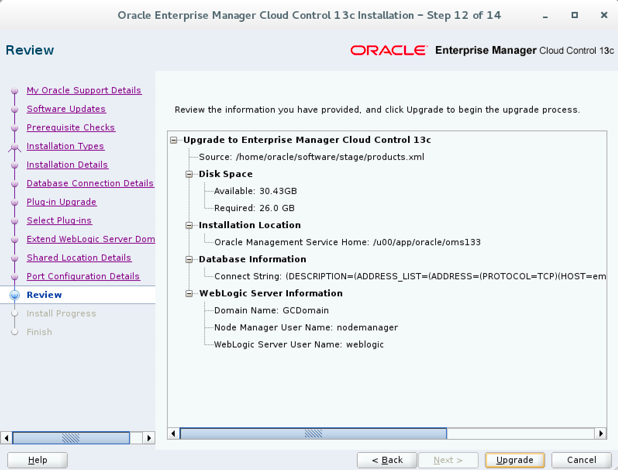Click the review tree horizontal scrollbar thumb
Viewport: 618px width, 470px height.
click(x=313, y=433)
